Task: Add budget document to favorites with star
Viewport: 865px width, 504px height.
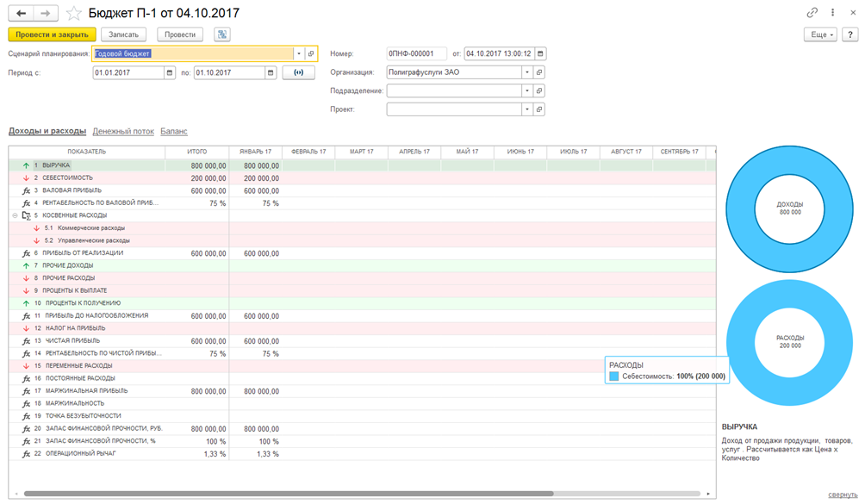Action: click(x=74, y=14)
